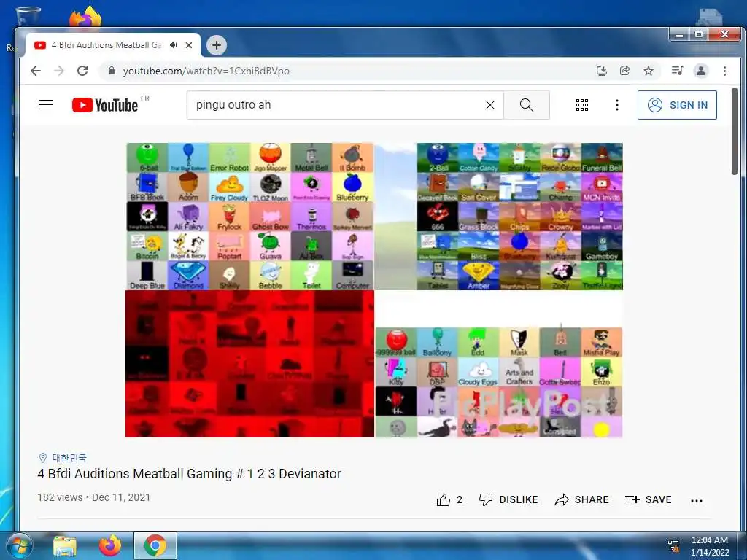Close the Bfdi Auditions tab
Image resolution: width=747 pixels, height=560 pixels.
tap(189, 44)
